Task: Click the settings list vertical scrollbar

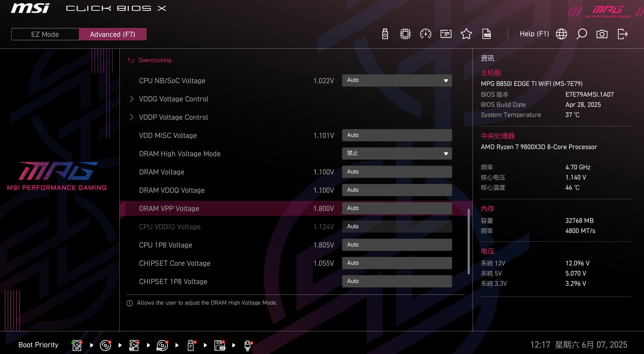Action: pyautogui.click(x=469, y=241)
